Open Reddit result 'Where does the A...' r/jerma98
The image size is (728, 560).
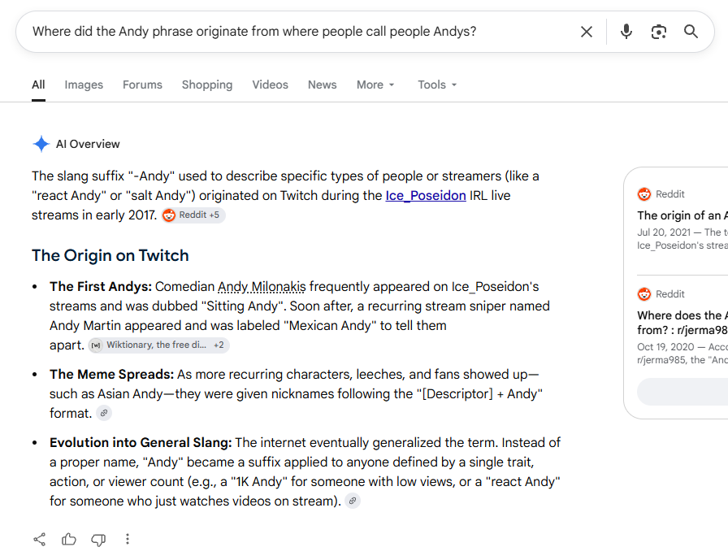point(682,323)
